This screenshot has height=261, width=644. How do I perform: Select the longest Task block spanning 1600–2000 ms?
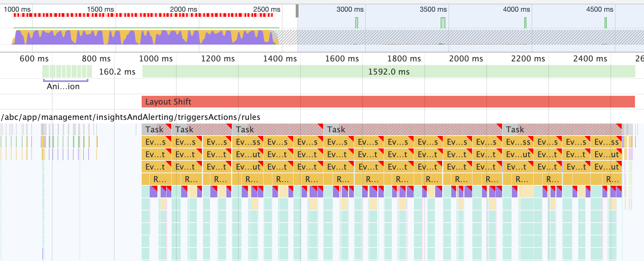point(413,129)
